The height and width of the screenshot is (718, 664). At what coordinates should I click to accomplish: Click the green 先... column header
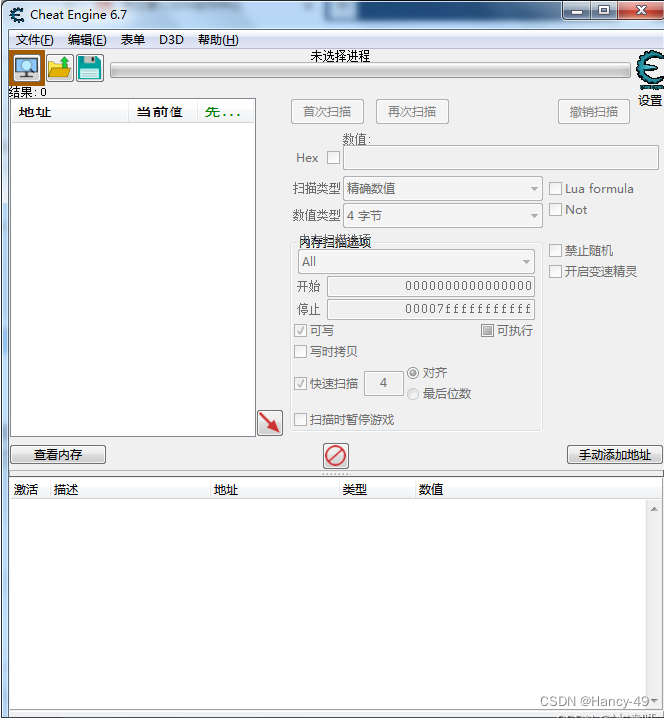pos(225,112)
